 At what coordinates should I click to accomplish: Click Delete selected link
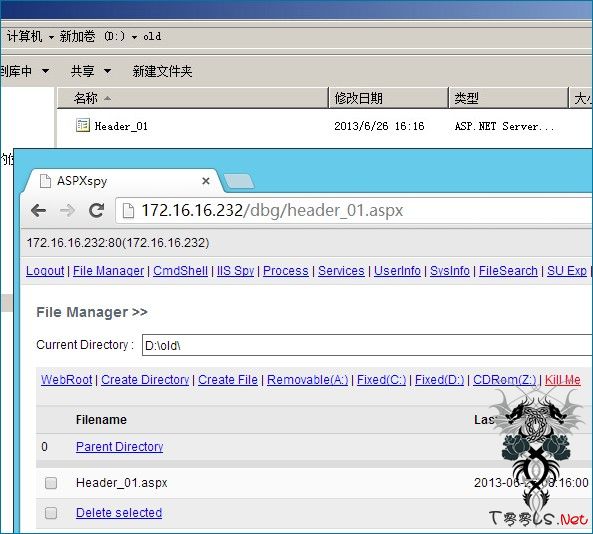pos(119,513)
